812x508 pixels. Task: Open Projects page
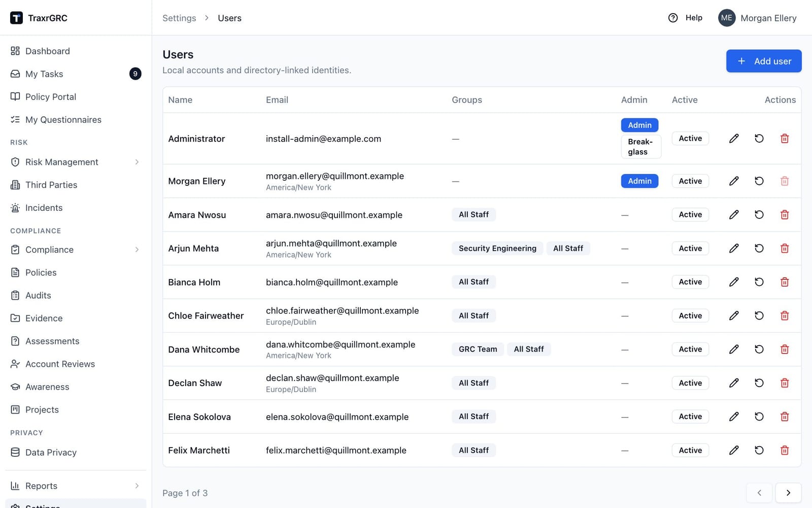coord(76,409)
